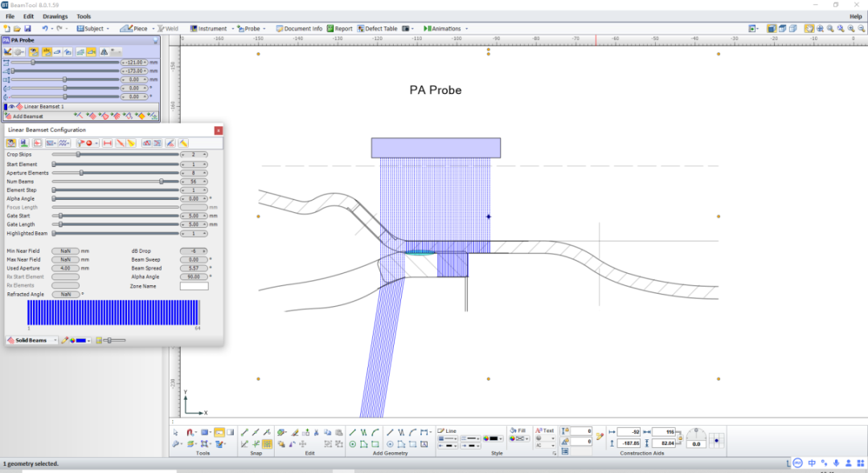Viewport: 868px width, 473px height.
Task: Add a line geometry (green)
Action: pos(353,432)
